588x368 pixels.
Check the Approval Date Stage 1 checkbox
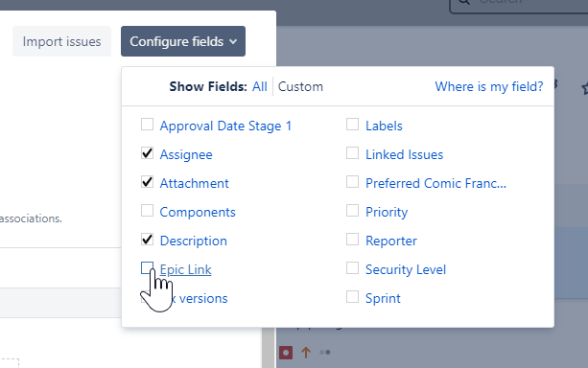(147, 125)
